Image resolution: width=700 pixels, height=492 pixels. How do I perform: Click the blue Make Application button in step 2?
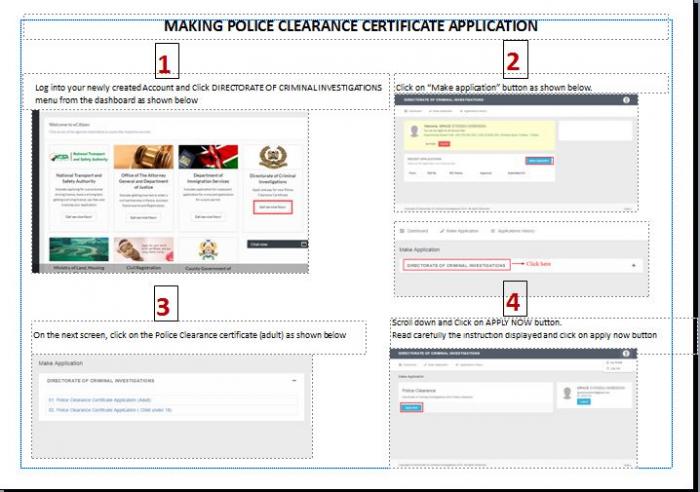coord(539,161)
